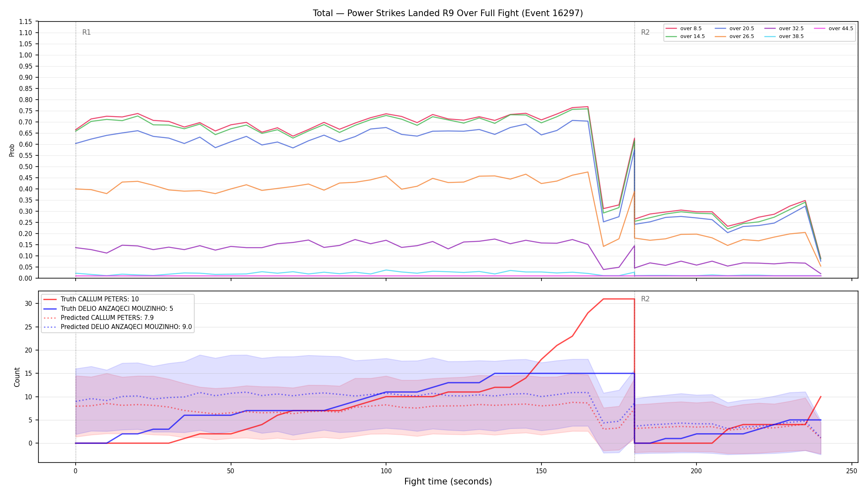Viewport: 868px width, 496px height.
Task: Click the "R1" round label in the top chart
Action: [x=86, y=32]
